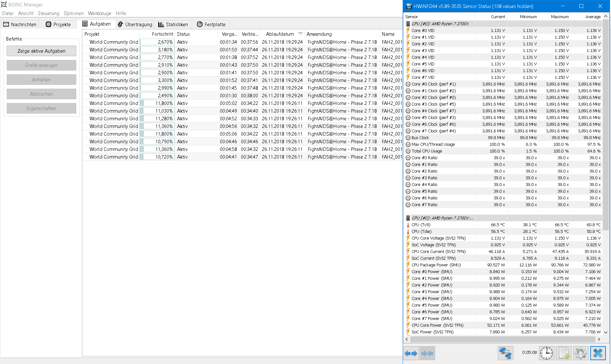Click the HWiNFO vertical scrollbar down arrow
611x364 pixels.
[606, 332]
